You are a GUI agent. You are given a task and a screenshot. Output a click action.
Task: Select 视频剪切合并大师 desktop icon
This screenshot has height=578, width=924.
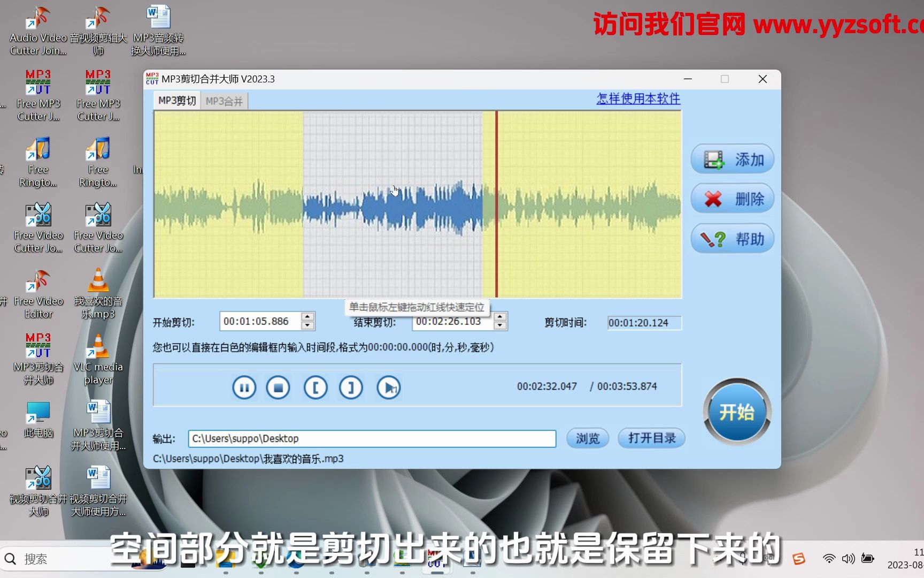[x=38, y=491]
